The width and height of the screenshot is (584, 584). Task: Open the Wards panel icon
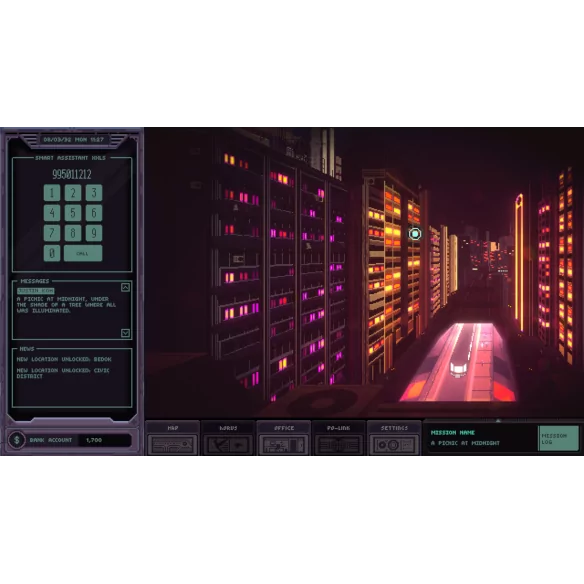[228, 445]
